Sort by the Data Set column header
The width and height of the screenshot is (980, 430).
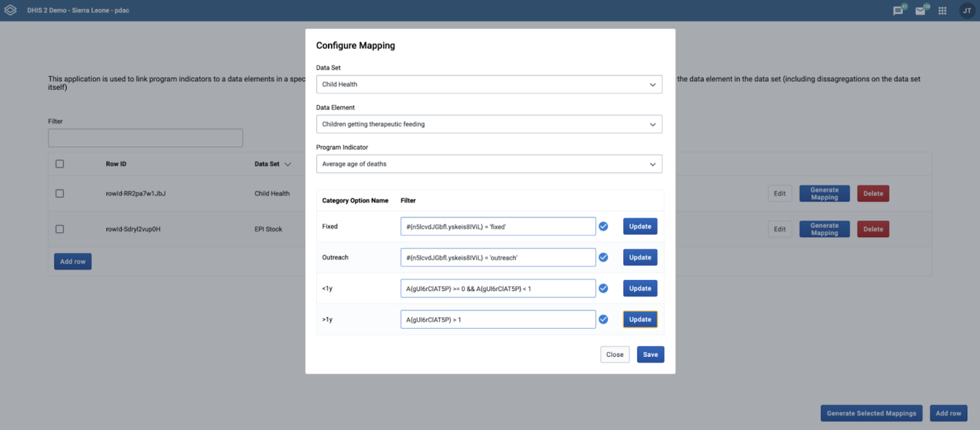tap(272, 164)
